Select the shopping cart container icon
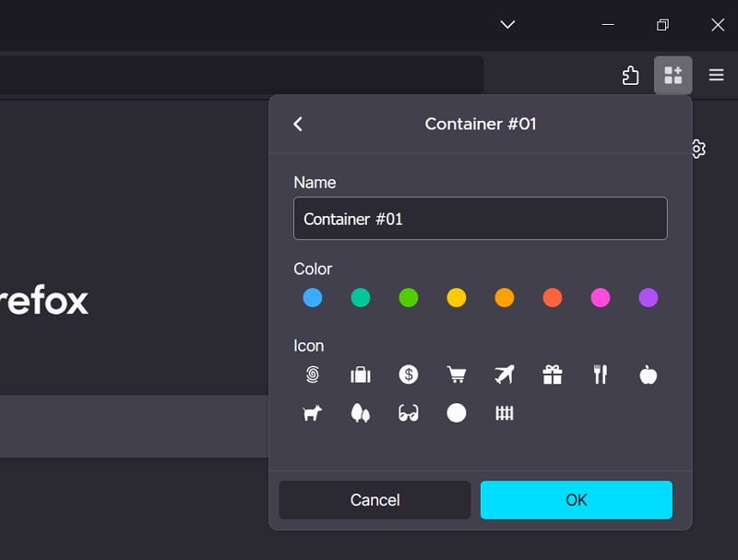This screenshot has height=560, width=738. coord(457,375)
